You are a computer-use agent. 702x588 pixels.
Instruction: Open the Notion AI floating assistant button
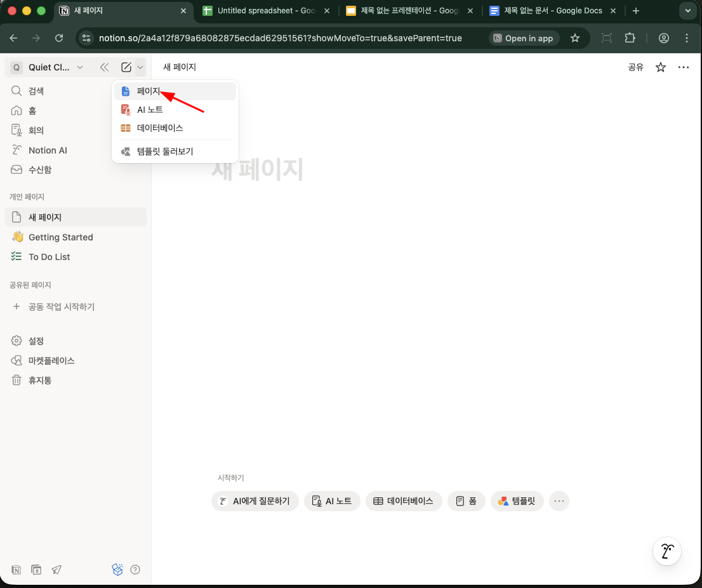[x=666, y=551]
